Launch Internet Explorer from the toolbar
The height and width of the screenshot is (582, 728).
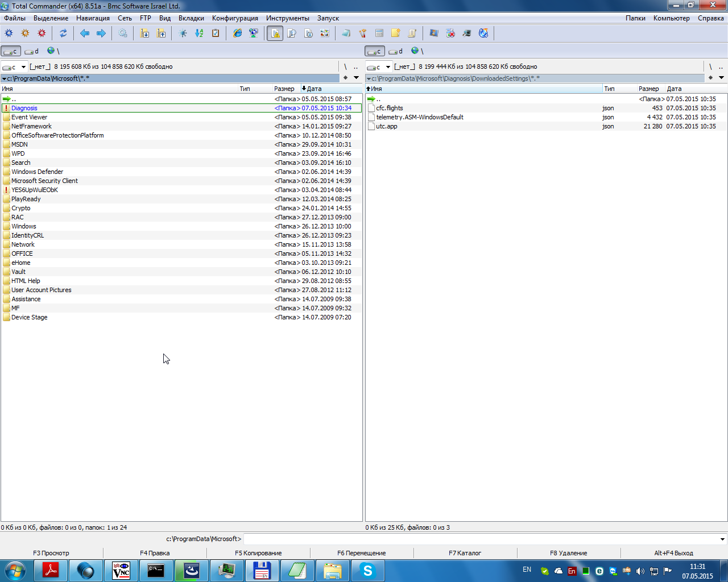pyautogui.click(x=237, y=34)
